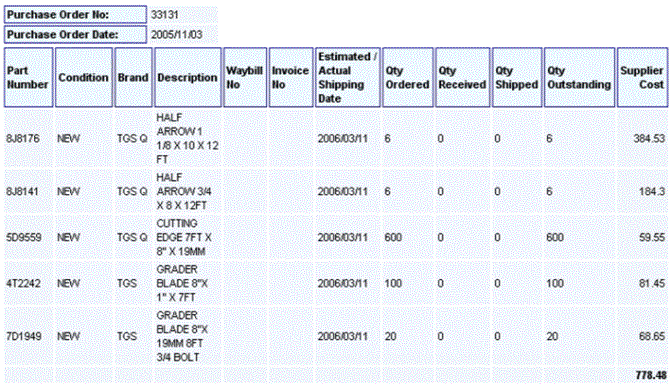Click the Brand column header

coord(133,77)
